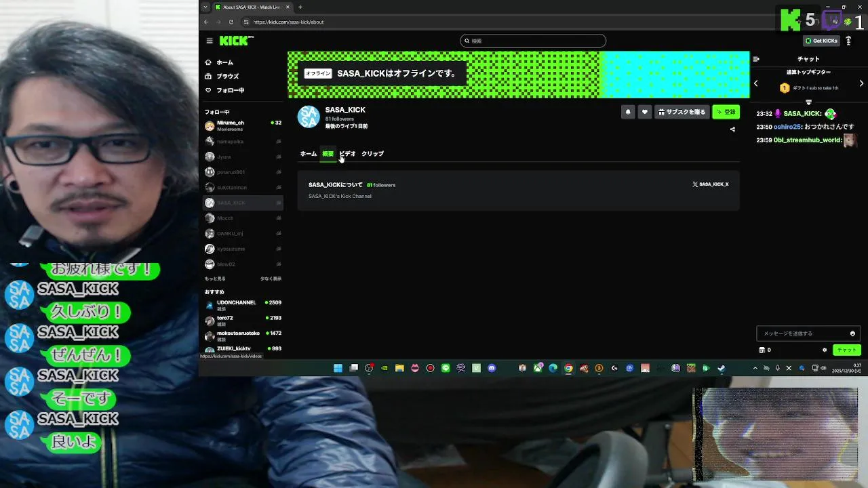This screenshot has height=488, width=868.
Task: Click the green 登録 subscribe button
Action: pyautogui.click(x=726, y=112)
